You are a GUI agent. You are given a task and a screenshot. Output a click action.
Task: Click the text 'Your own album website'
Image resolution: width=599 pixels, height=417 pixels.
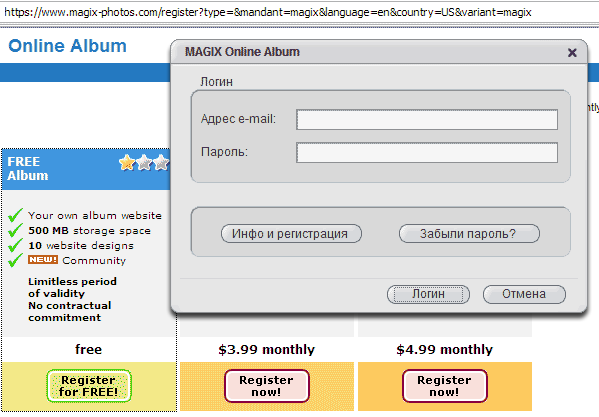tap(95, 215)
